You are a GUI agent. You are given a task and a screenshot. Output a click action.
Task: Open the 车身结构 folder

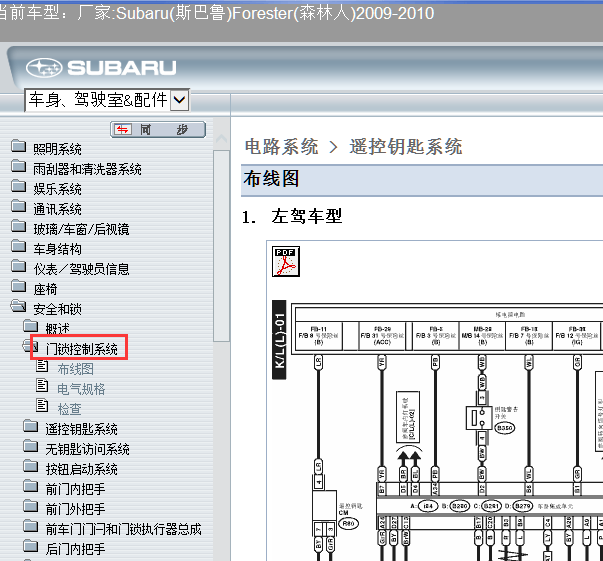coord(57,249)
